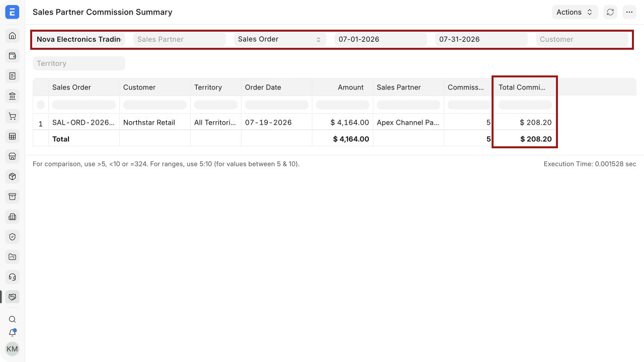Open the ERPNext logo home
The height and width of the screenshot is (362, 644).
(x=12, y=12)
